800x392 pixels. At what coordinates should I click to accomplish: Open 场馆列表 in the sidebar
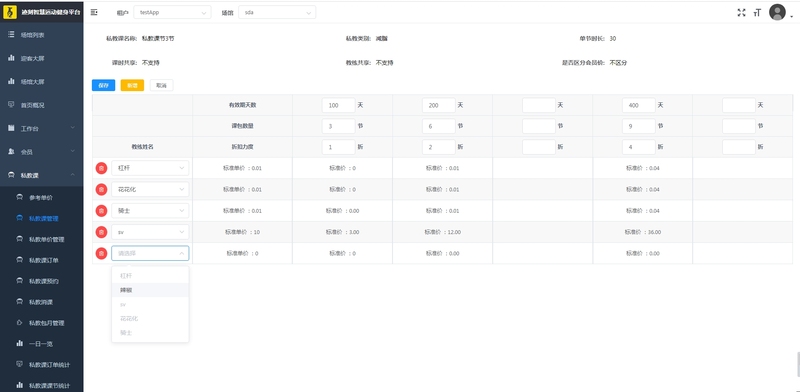pyautogui.click(x=41, y=35)
